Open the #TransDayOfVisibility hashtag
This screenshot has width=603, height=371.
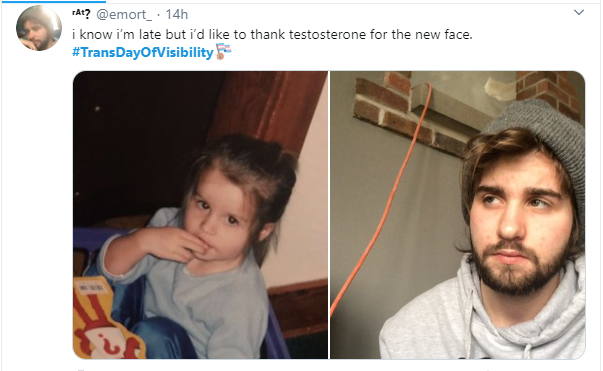coord(143,52)
